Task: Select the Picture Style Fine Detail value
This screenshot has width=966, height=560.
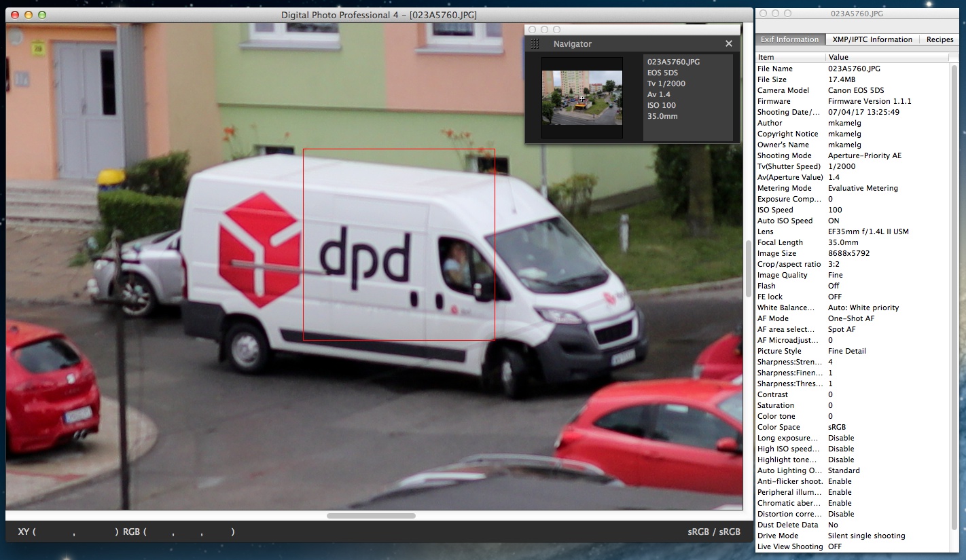Action: [x=846, y=351]
